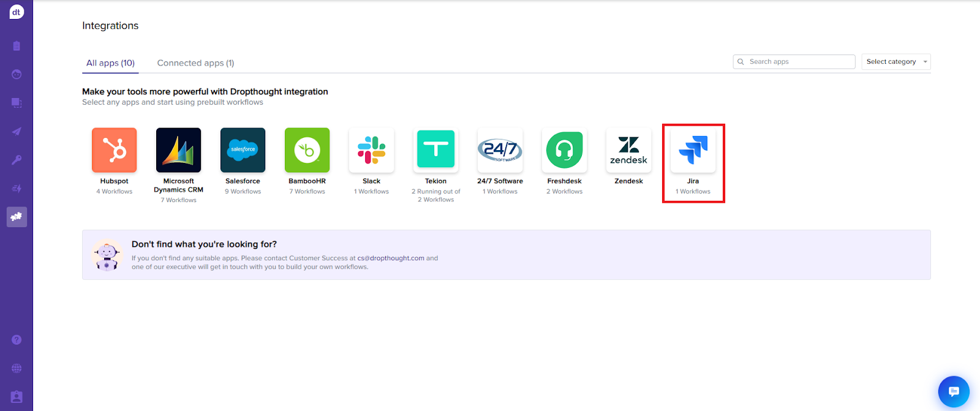Click the Zendesk name label
This screenshot has height=411, width=980.
click(629, 181)
